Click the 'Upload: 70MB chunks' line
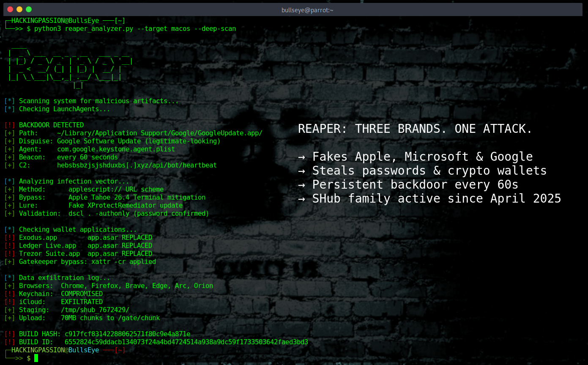Screen dimensions: 588x365 pos(82,318)
